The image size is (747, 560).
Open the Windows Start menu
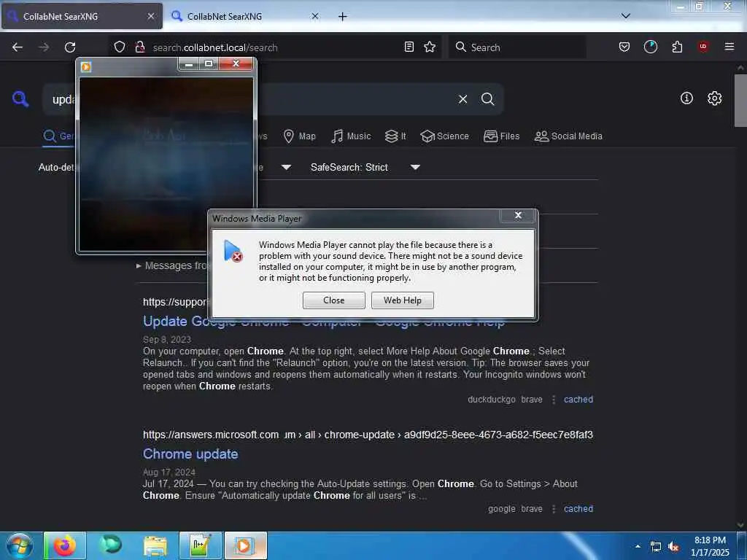(20, 545)
